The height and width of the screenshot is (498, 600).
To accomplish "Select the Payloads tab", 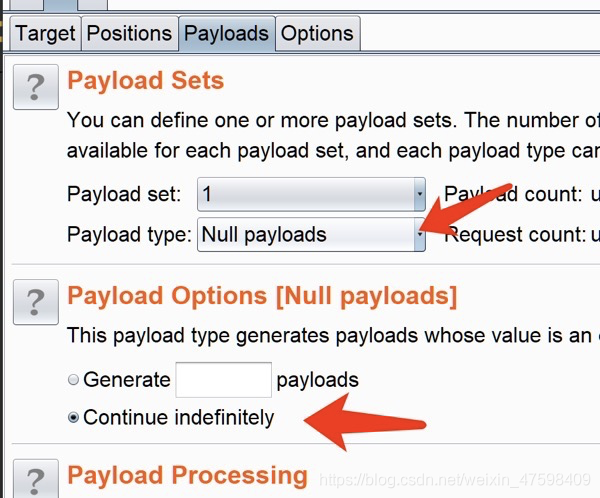I will (x=226, y=33).
